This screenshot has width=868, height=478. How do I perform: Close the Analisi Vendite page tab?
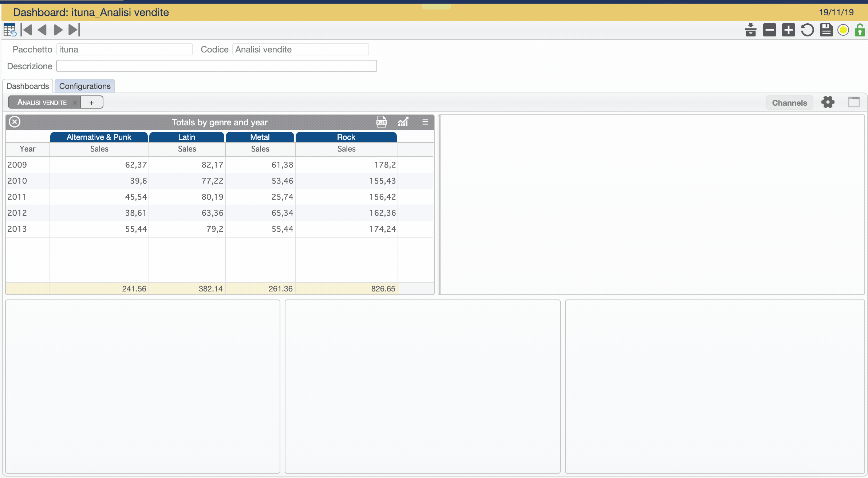pos(75,102)
